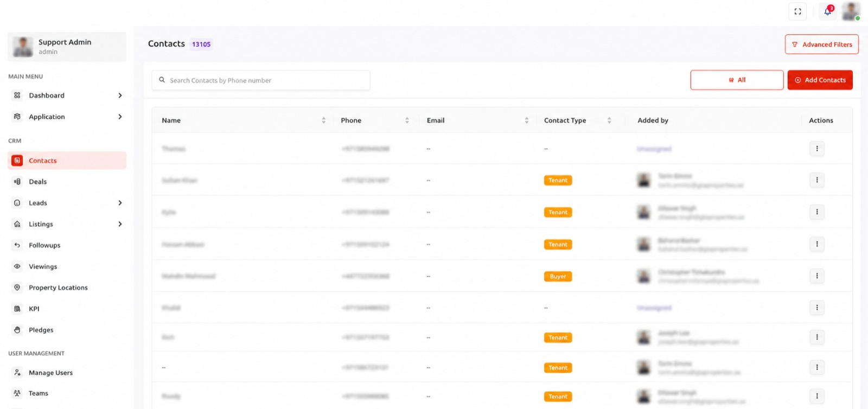Image resolution: width=868 pixels, height=409 pixels.
Task: Click the Application menu icon
Action: tap(17, 117)
